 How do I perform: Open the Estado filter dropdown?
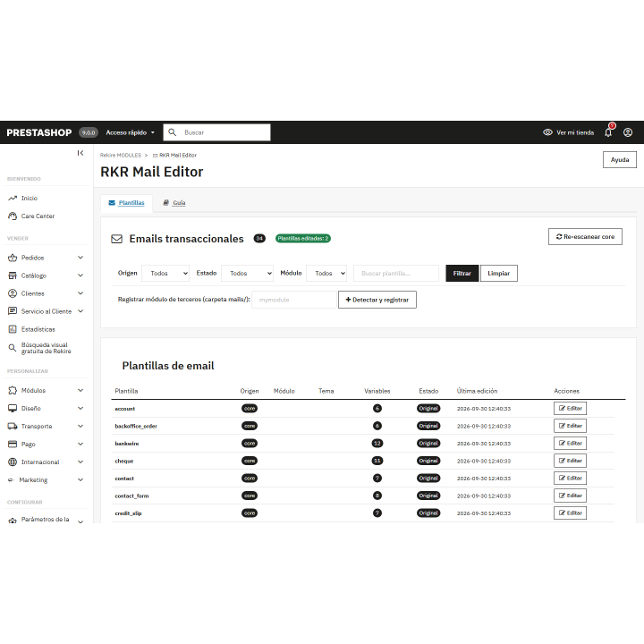coord(247,273)
